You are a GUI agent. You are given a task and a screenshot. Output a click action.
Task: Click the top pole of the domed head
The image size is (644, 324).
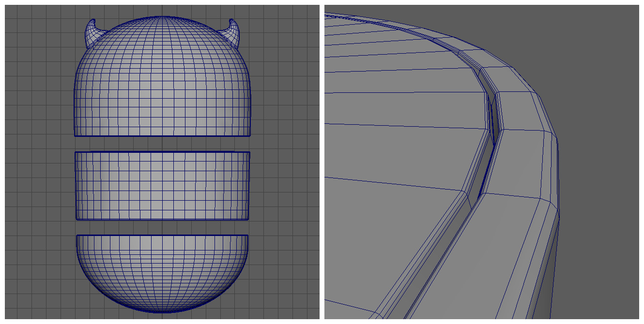pyautogui.click(x=162, y=17)
